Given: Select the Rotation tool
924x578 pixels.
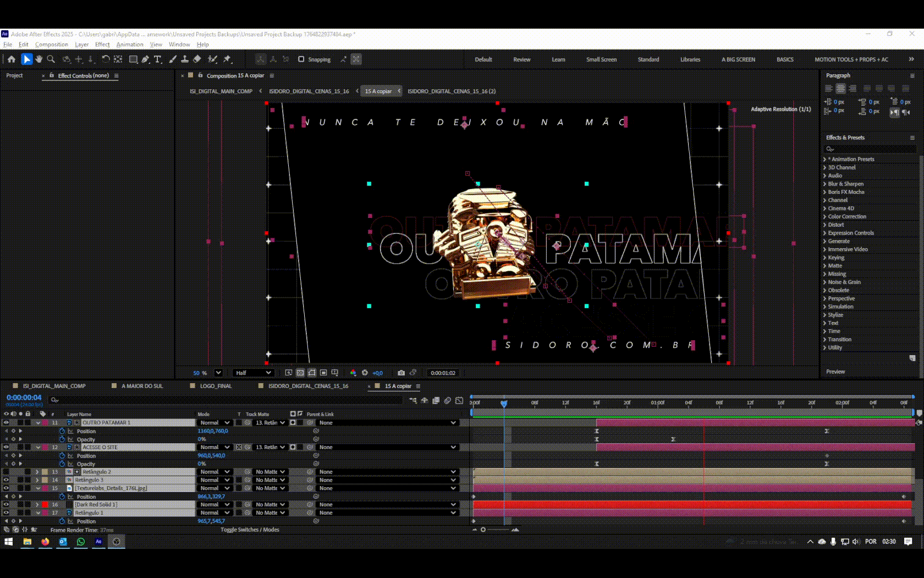Looking at the screenshot, I should (106, 59).
